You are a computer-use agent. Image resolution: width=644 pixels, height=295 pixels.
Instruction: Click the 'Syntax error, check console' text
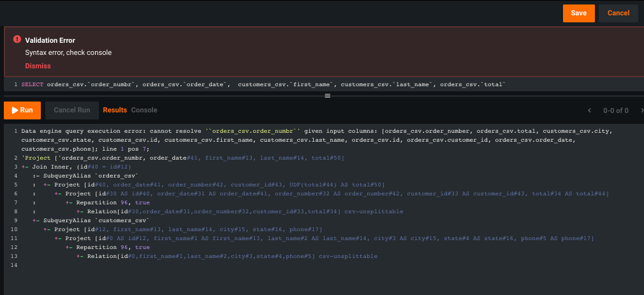pos(68,52)
